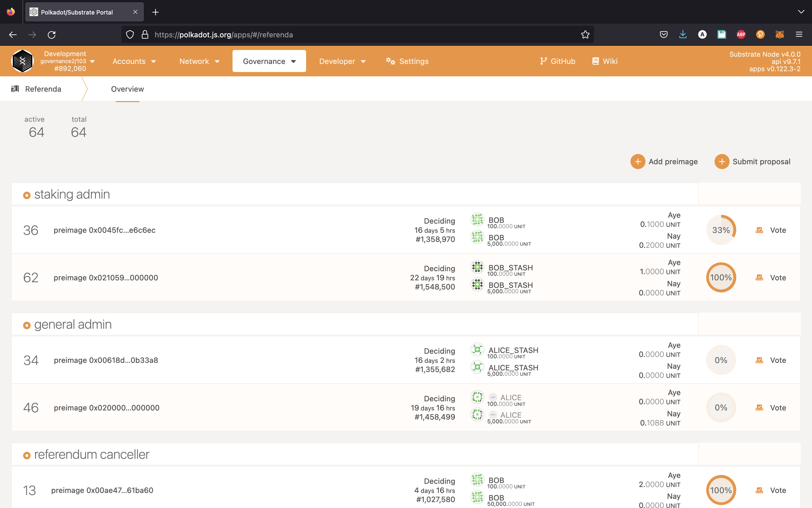Click BOB identicon beside 50,000.0000 UNIT in referendum 13
This screenshot has width=812, height=508.
[477, 497]
